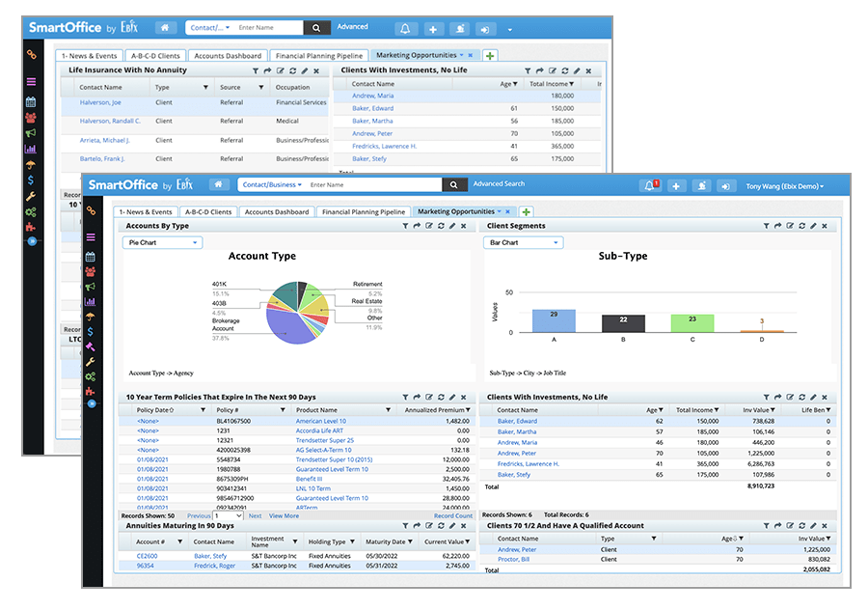Image resolution: width=868 pixels, height=610 pixels.
Task: Open the orange umbrella sidebar icon
Action: pos(91,317)
